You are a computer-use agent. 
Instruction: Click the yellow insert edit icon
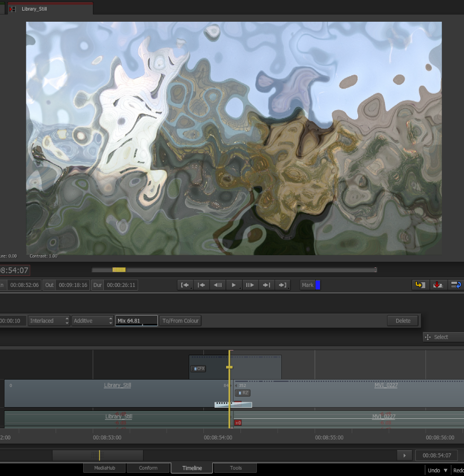coord(420,285)
